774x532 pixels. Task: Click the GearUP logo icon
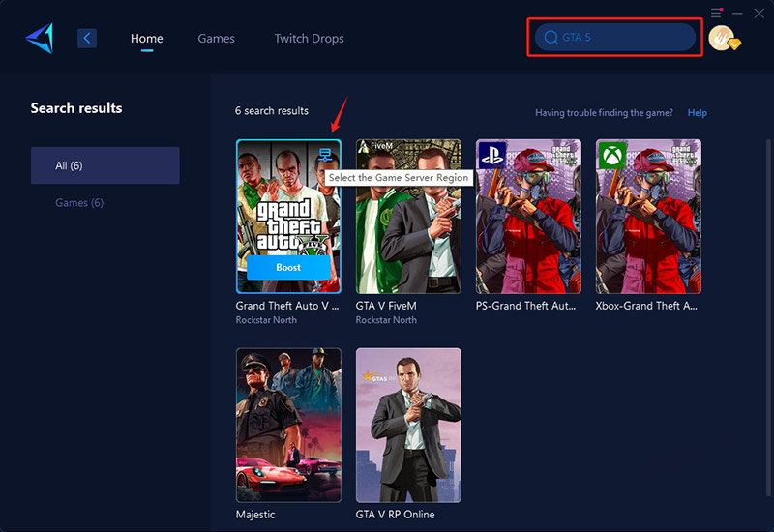click(40, 38)
